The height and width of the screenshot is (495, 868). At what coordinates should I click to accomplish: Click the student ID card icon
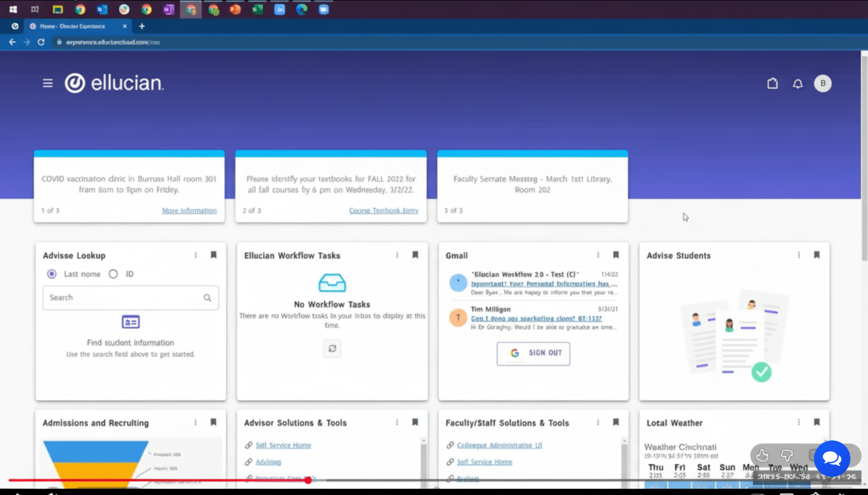tap(130, 322)
